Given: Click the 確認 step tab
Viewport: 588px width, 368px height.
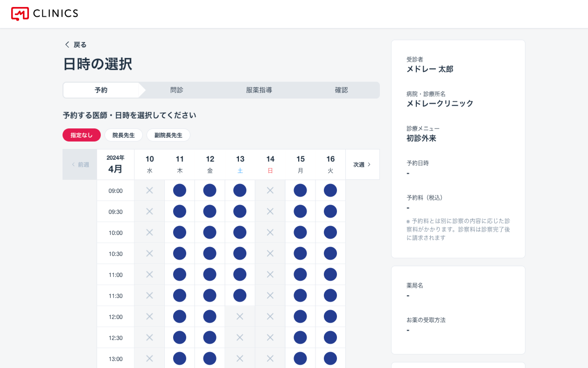Looking at the screenshot, I should coord(341,90).
